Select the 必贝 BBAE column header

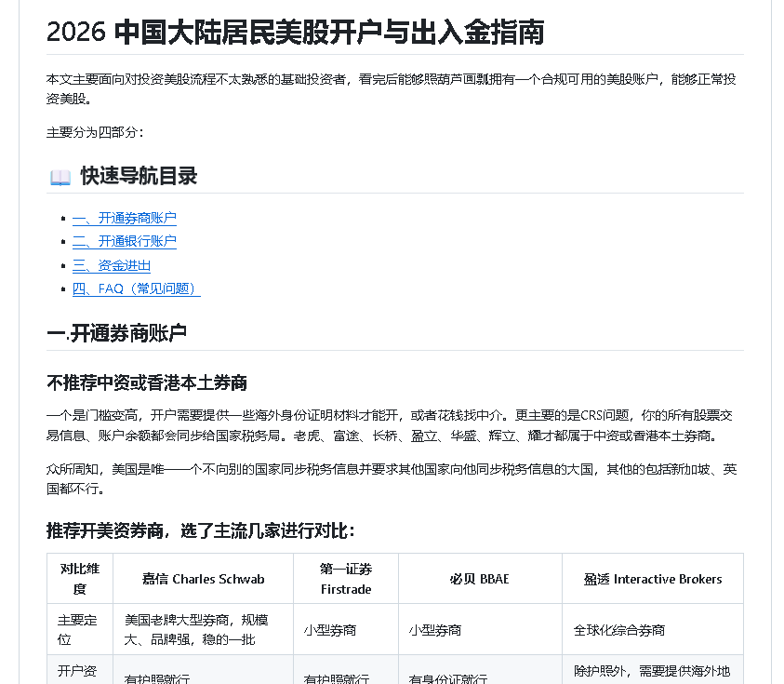point(480,579)
